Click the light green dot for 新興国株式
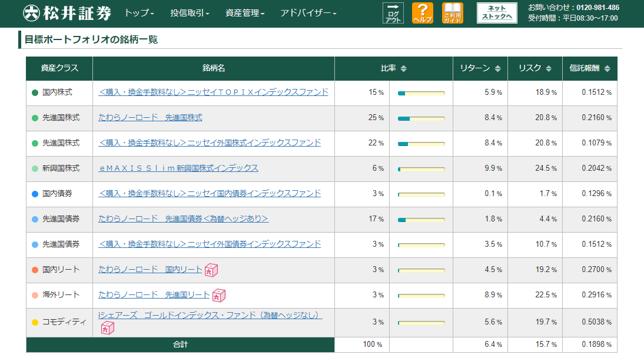Image resolution: width=644 pixels, height=361 pixels. point(35,168)
